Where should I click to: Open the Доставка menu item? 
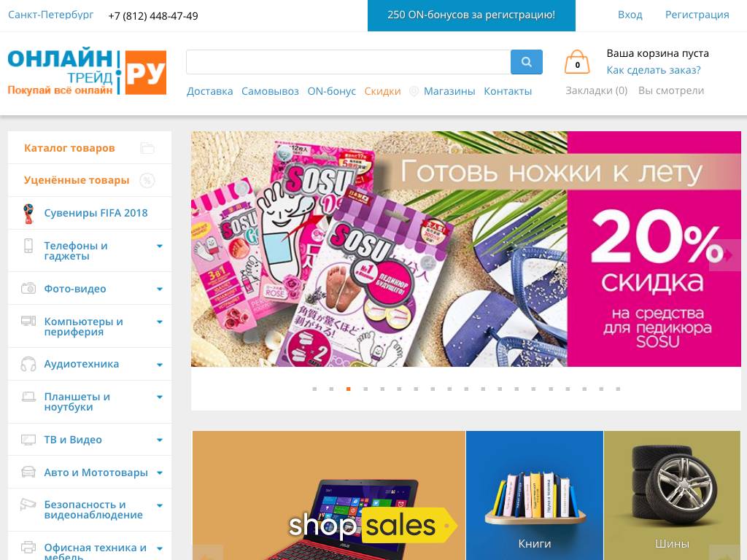coord(209,91)
